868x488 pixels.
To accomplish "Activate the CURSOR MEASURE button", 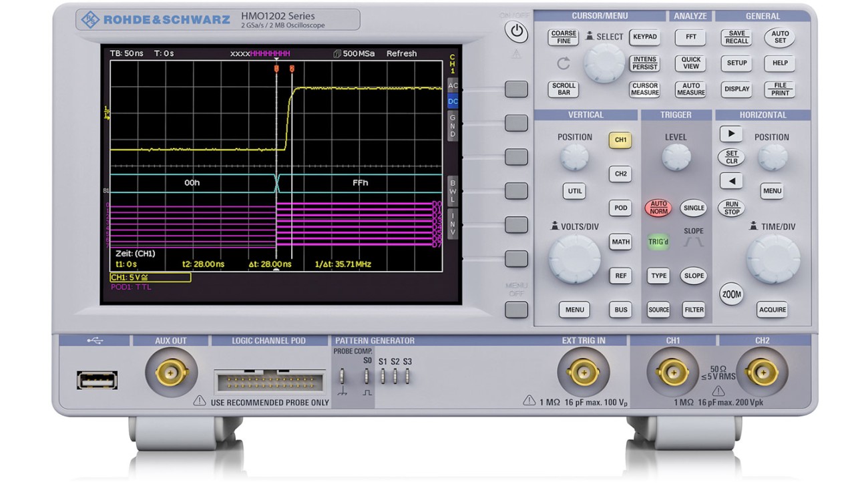I will tap(644, 89).
